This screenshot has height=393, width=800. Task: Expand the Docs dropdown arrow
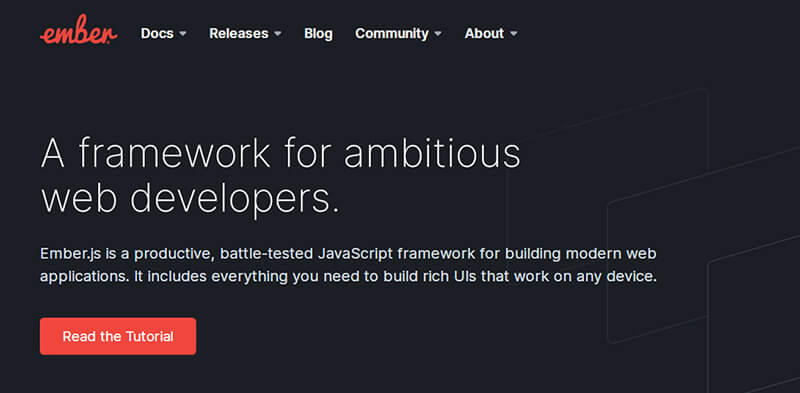(183, 34)
